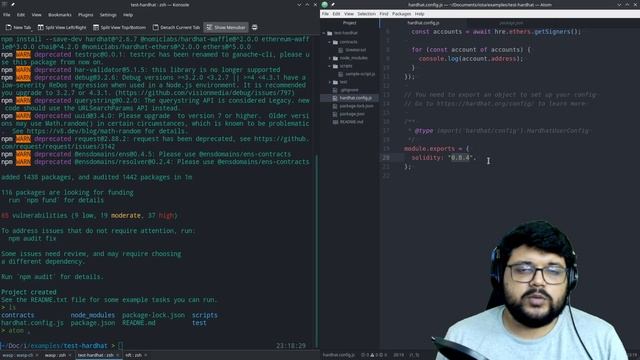The width and height of the screenshot is (640, 360).
Task: Open Atom Selection menu
Action: click(366, 14)
